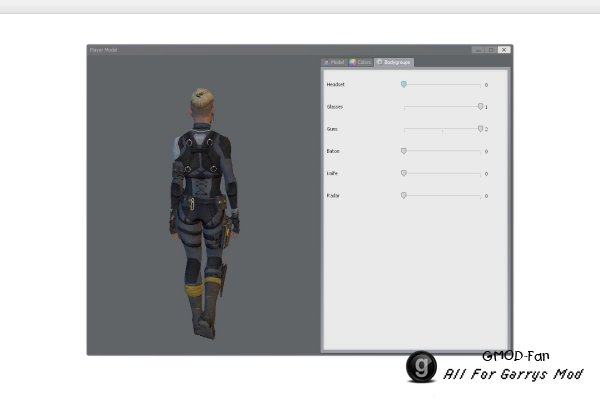The height and width of the screenshot is (400, 600).
Task: Click the Headset slider handle
Action: point(404,84)
